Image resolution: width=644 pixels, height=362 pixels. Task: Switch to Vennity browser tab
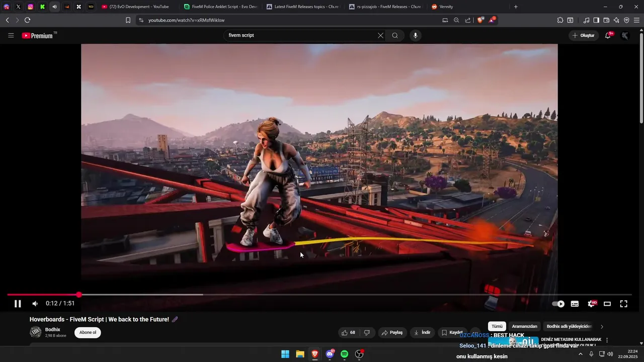(468, 7)
